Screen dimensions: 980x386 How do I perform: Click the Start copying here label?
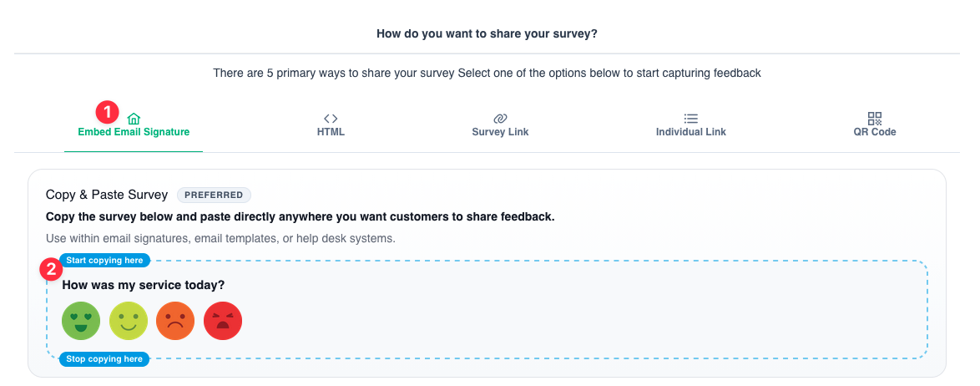[x=104, y=261]
